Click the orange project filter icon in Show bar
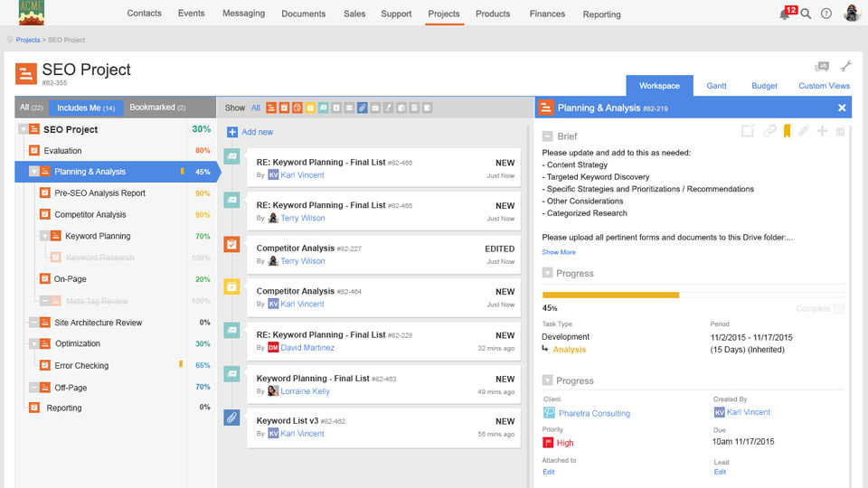The height and width of the screenshot is (488, 868). 271,108
